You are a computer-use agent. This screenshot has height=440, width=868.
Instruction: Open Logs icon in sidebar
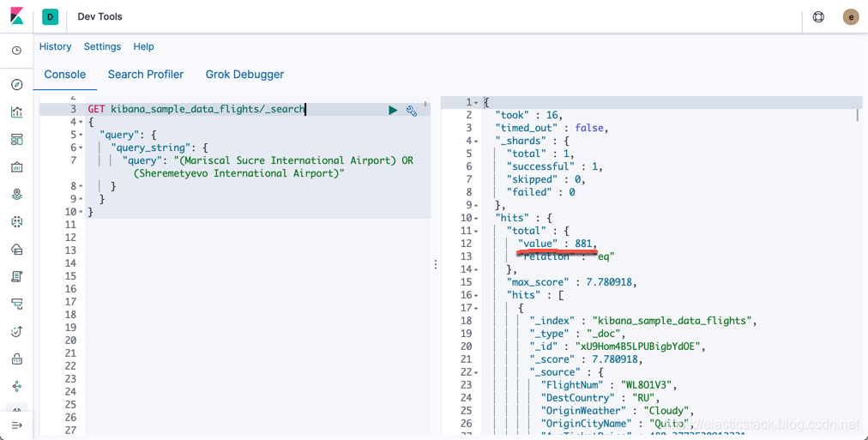(x=16, y=277)
